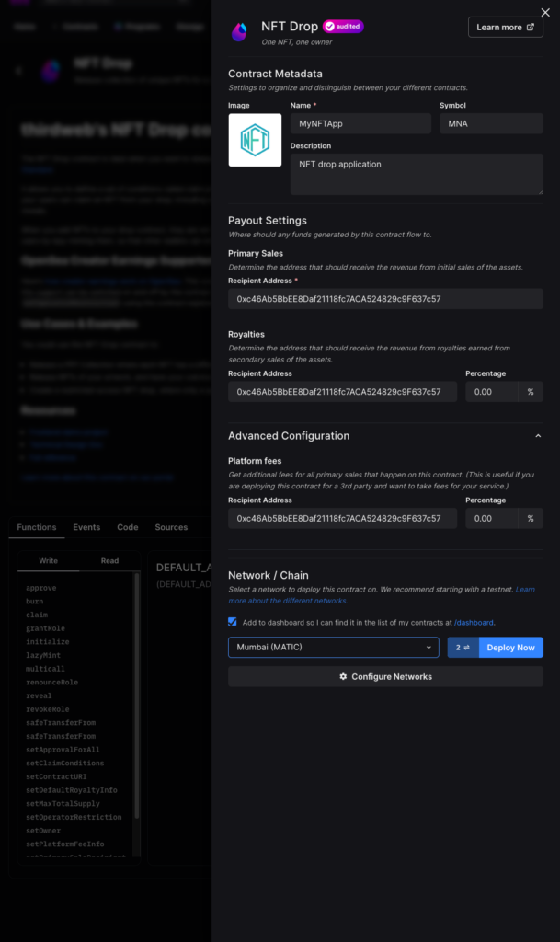Click the 2 transactions indicator
The width and height of the screenshot is (560, 942).
click(x=463, y=647)
